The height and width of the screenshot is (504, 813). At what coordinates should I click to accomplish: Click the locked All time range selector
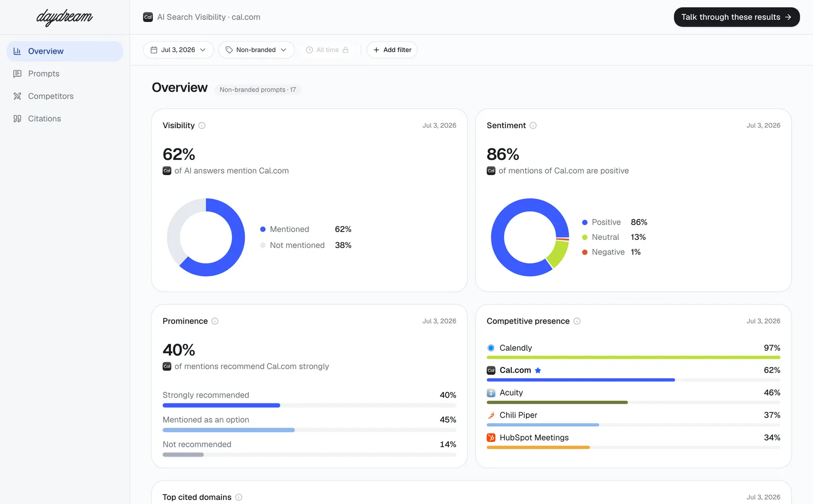click(x=327, y=50)
